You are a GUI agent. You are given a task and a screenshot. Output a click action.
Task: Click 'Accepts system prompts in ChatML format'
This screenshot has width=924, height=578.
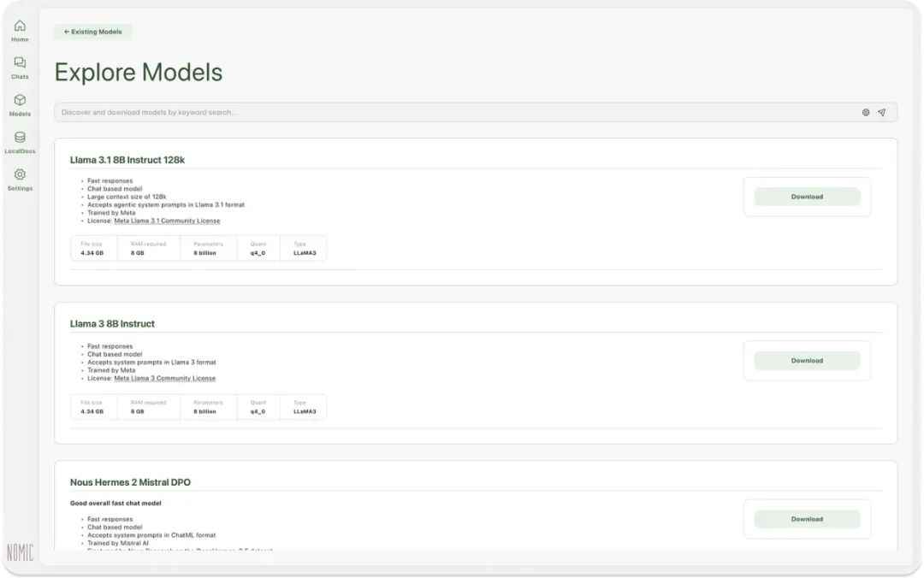point(151,535)
